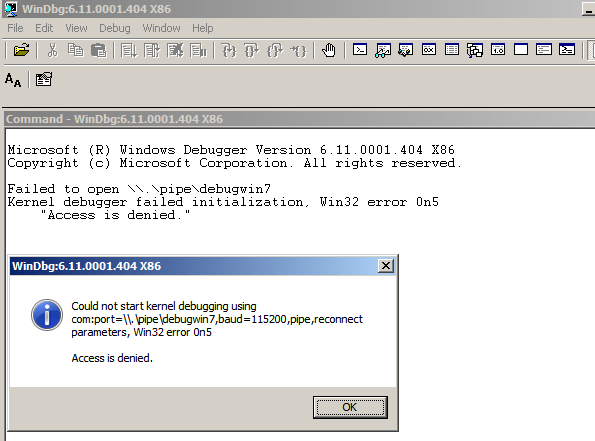Click the Options icon beside Font

(x=44, y=79)
